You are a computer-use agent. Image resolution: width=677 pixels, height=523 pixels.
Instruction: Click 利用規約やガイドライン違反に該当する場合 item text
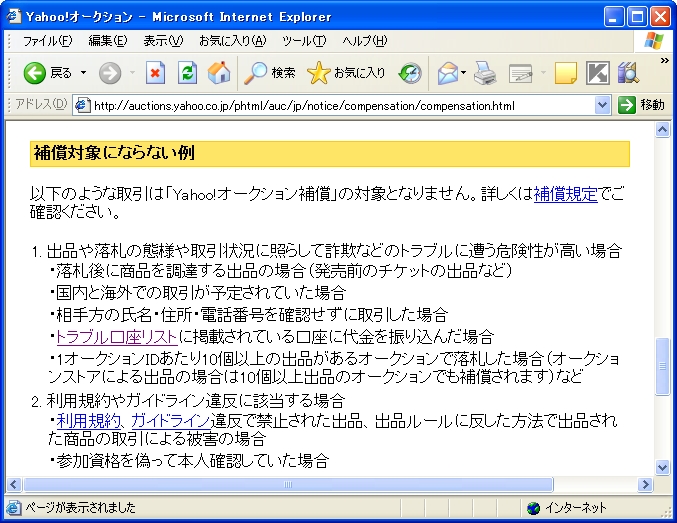pyautogui.click(x=196, y=401)
